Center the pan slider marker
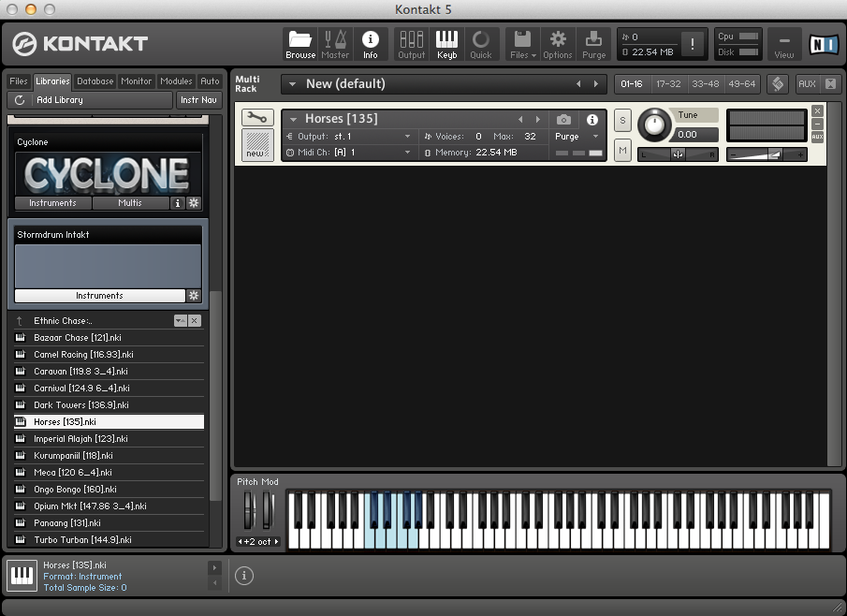The image size is (847, 616). 678,154
